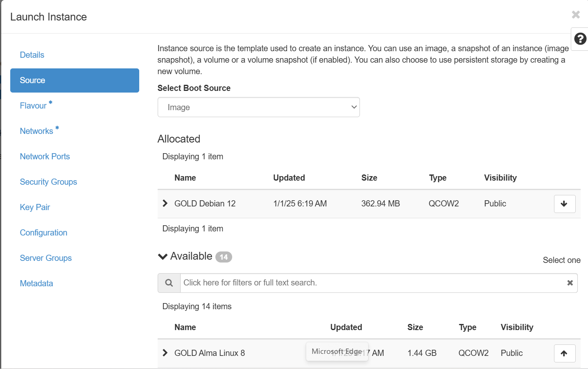This screenshot has width=588, height=369.
Task: Expand GOLD Alma Linux 8 row details
Action: pos(165,353)
